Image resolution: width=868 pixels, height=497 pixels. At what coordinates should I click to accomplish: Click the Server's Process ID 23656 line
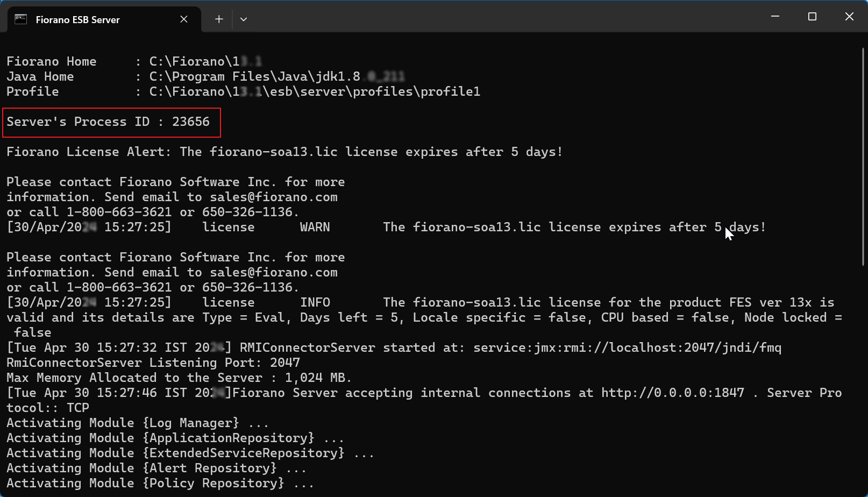(x=108, y=122)
